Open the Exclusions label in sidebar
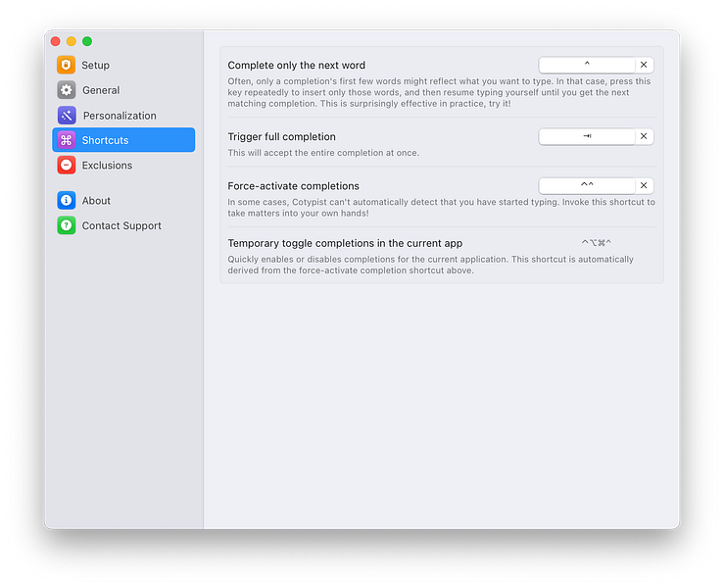The width and height of the screenshot is (724, 588). click(107, 166)
